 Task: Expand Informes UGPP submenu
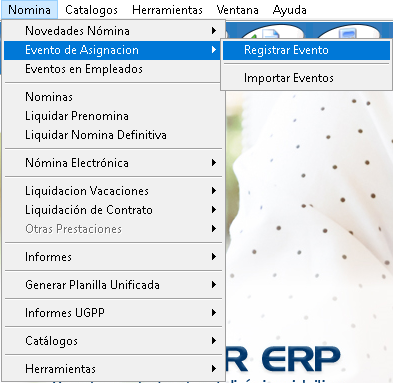pyautogui.click(x=113, y=313)
